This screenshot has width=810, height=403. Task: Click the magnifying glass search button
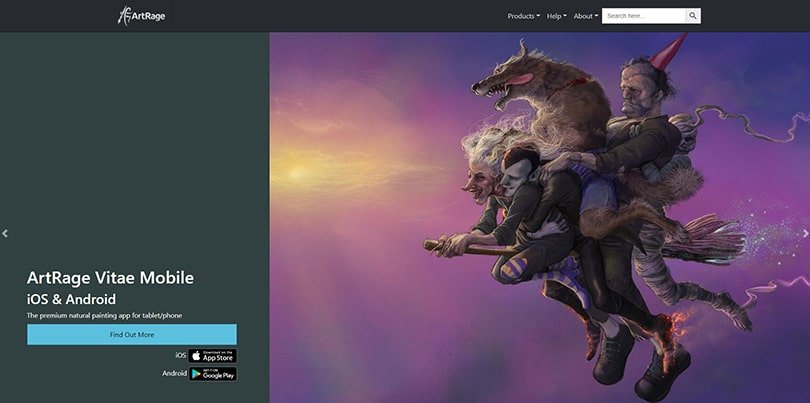pyautogui.click(x=693, y=16)
